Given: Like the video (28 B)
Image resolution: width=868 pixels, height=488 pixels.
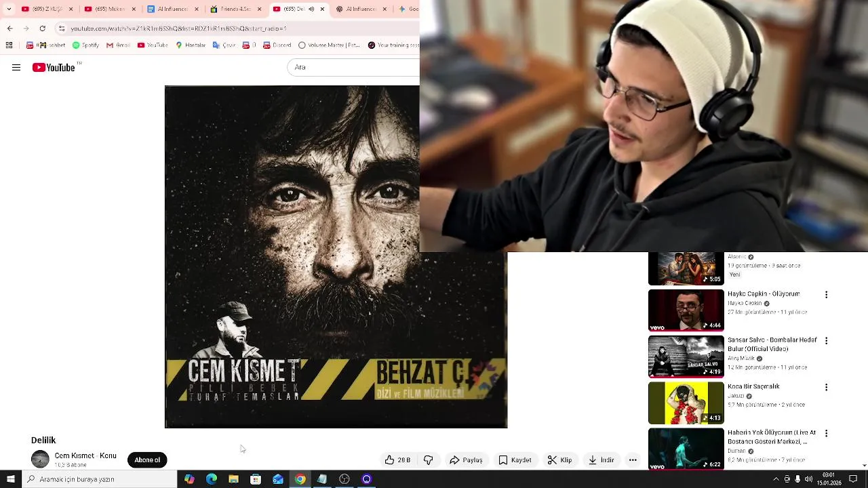Looking at the screenshot, I should (397, 460).
